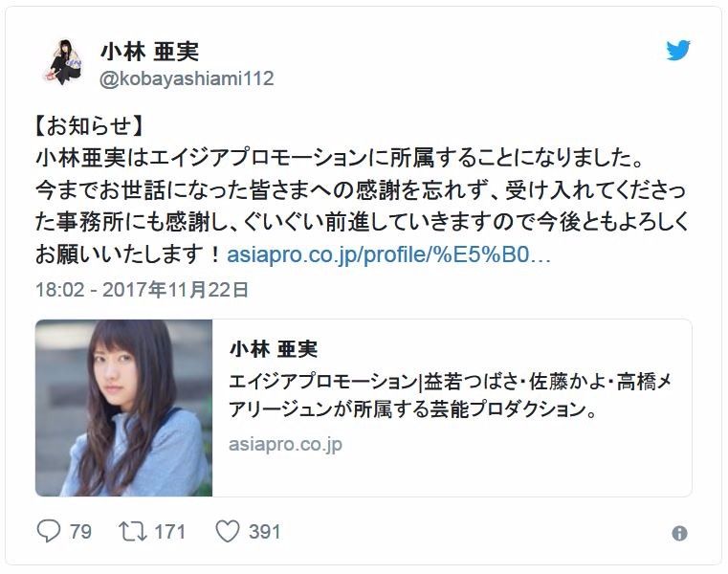
Task: Open the reply speech bubble icon
Action: pyautogui.click(x=48, y=531)
